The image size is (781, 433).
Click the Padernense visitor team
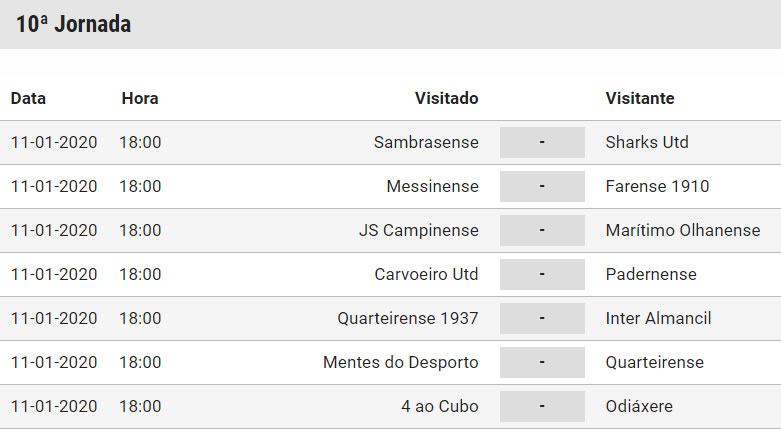(651, 274)
